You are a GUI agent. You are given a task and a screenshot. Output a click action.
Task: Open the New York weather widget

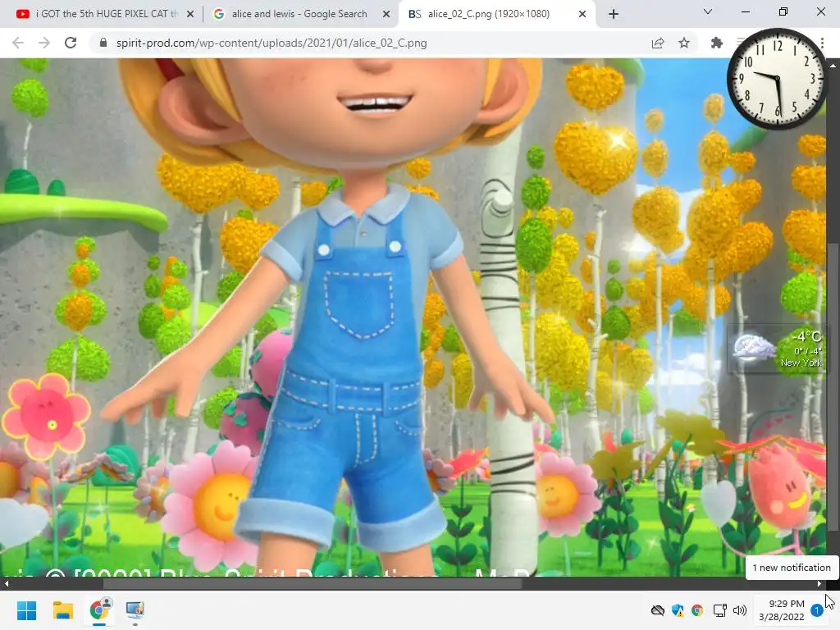click(x=777, y=350)
